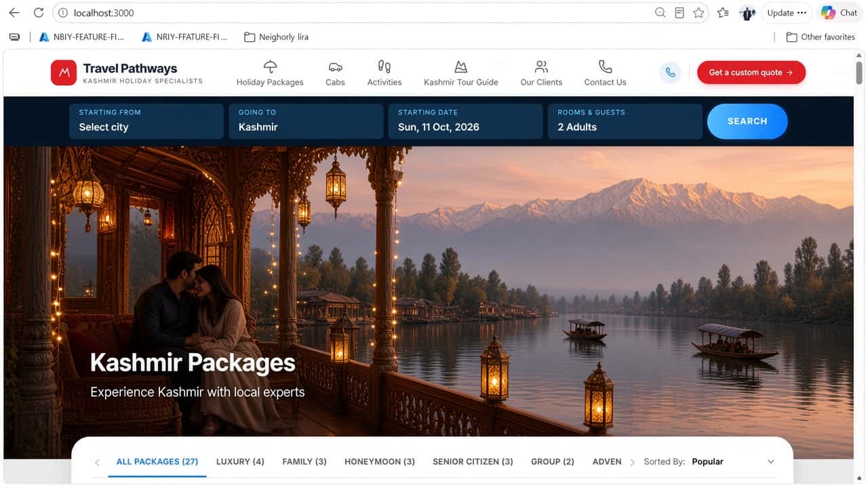This screenshot has width=868, height=488.
Task: Open the NRIY-FFATURE-FI... bookmark
Action: pyautogui.click(x=184, y=37)
